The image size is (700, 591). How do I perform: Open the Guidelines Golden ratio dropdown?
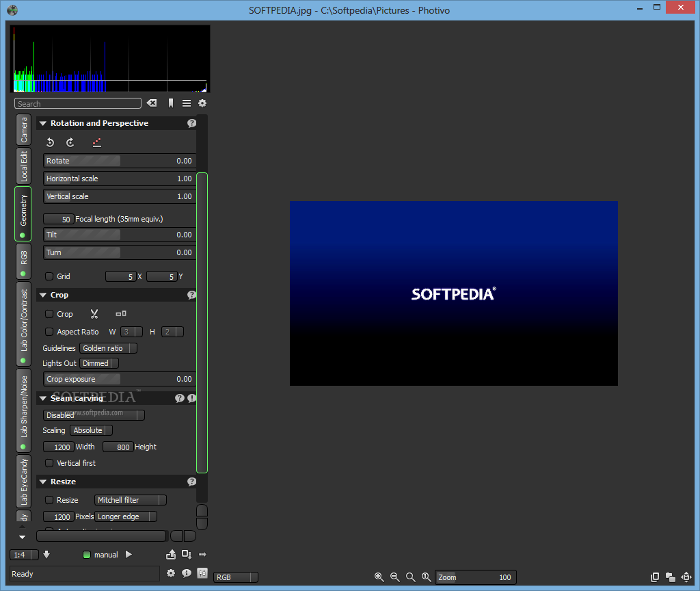pyautogui.click(x=109, y=348)
